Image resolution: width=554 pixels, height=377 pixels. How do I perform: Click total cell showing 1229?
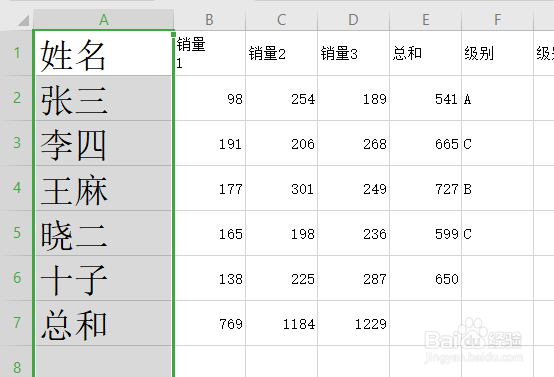pos(353,323)
